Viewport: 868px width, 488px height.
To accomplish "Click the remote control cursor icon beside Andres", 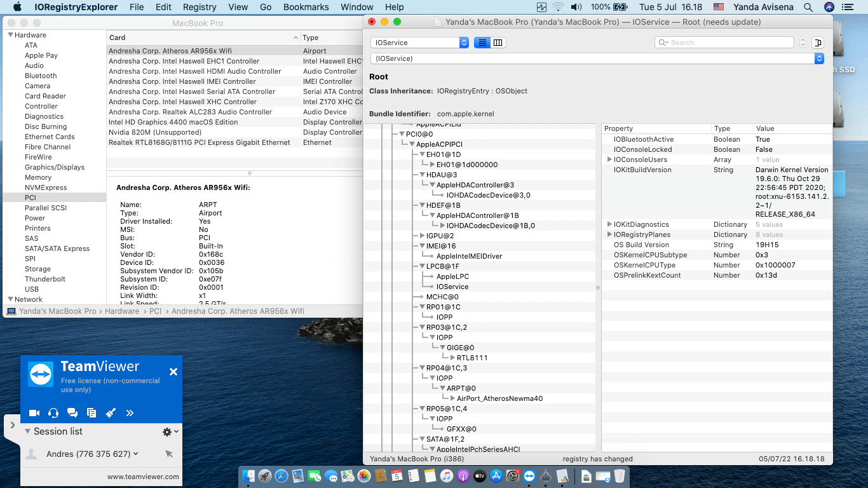I will 168,454.
